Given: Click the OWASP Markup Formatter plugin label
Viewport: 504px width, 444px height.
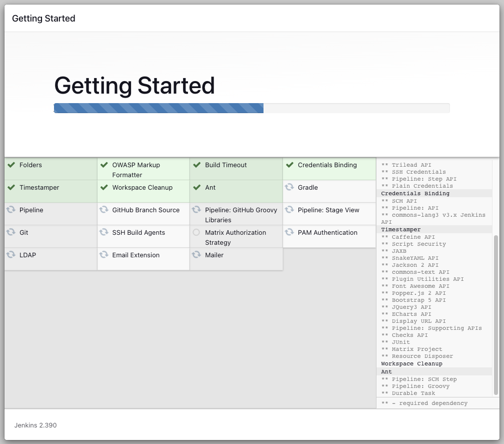Looking at the screenshot, I should (x=136, y=170).
